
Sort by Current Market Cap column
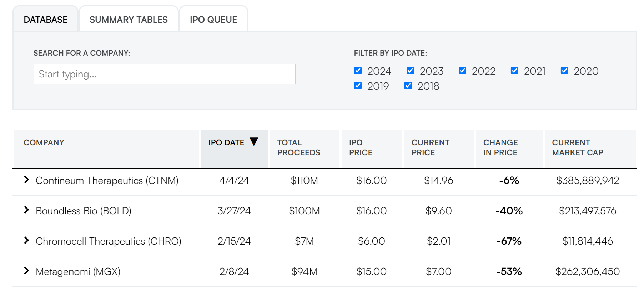pos(590,148)
